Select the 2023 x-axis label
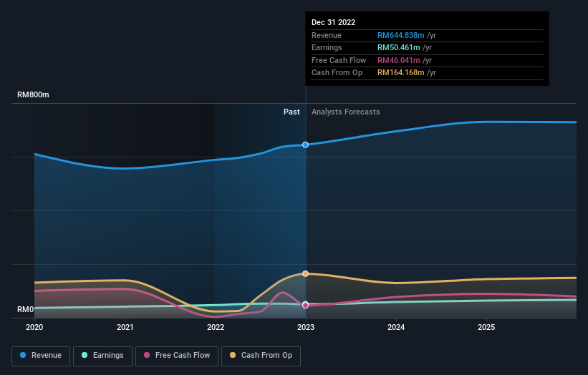 [x=306, y=327]
